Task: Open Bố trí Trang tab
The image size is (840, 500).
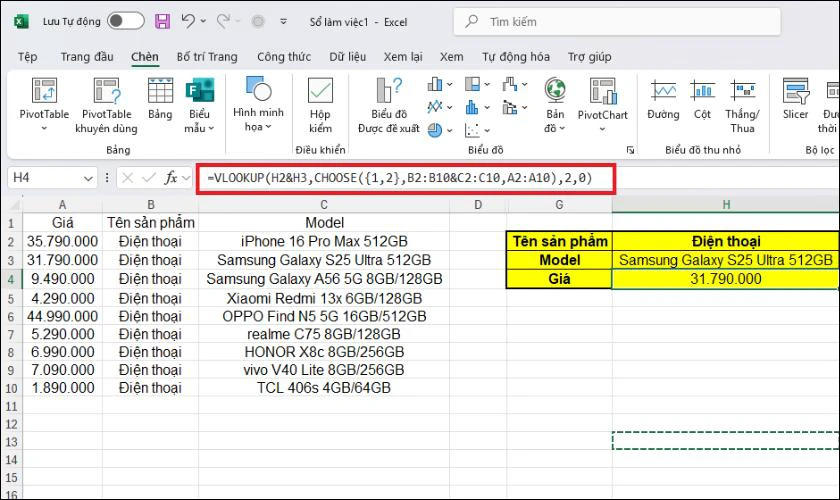Action: (x=207, y=57)
